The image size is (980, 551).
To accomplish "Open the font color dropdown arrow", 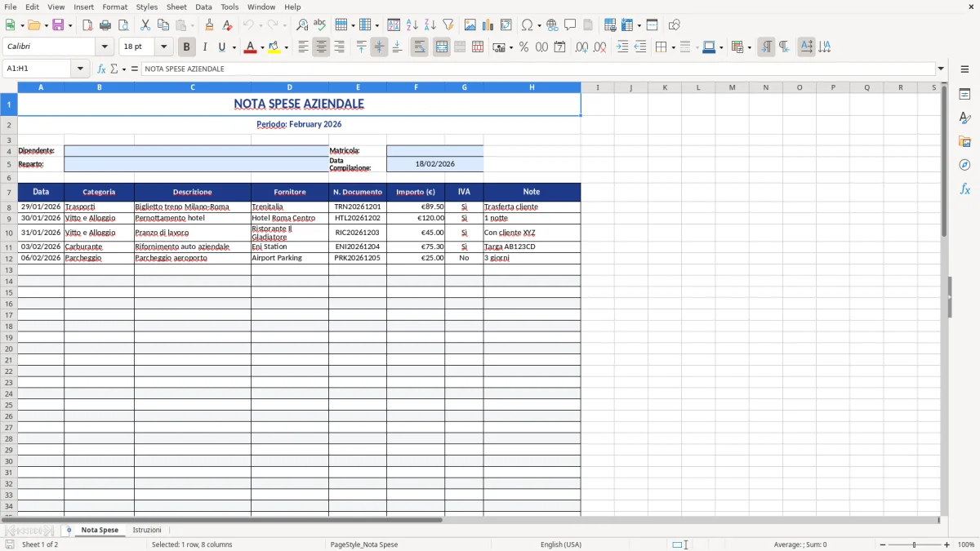I will (261, 47).
